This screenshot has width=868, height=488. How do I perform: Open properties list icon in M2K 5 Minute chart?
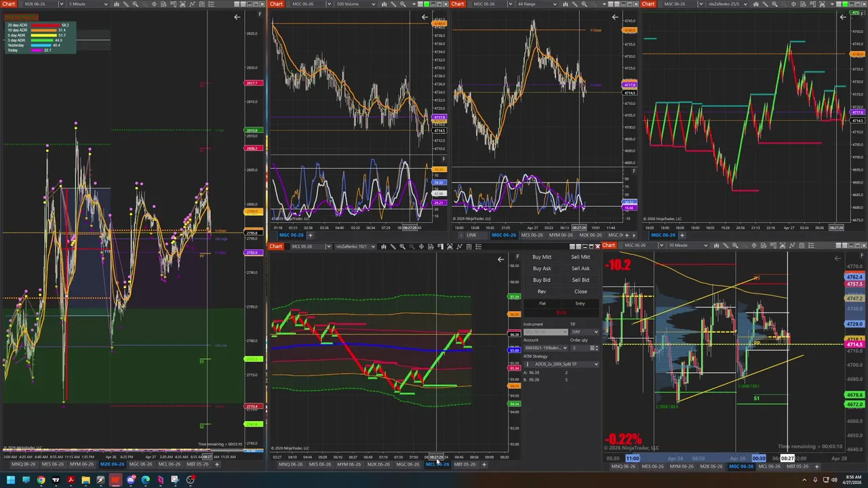211,4
